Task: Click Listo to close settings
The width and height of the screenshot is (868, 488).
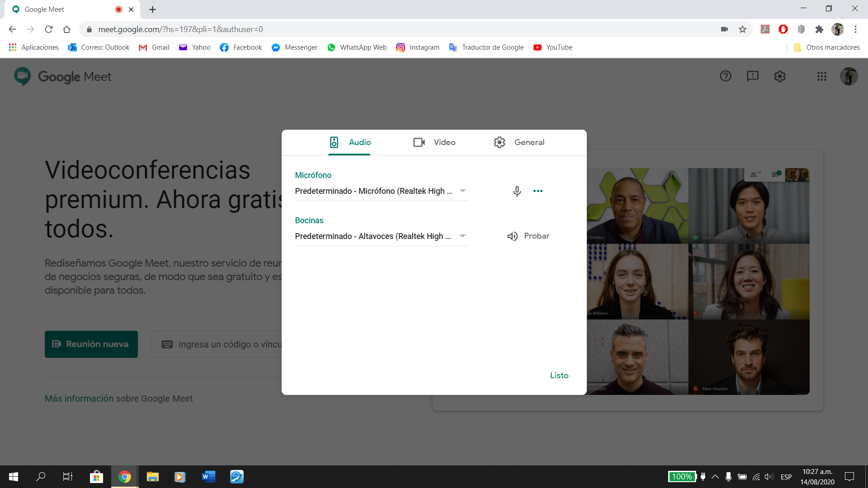Action: [x=559, y=375]
